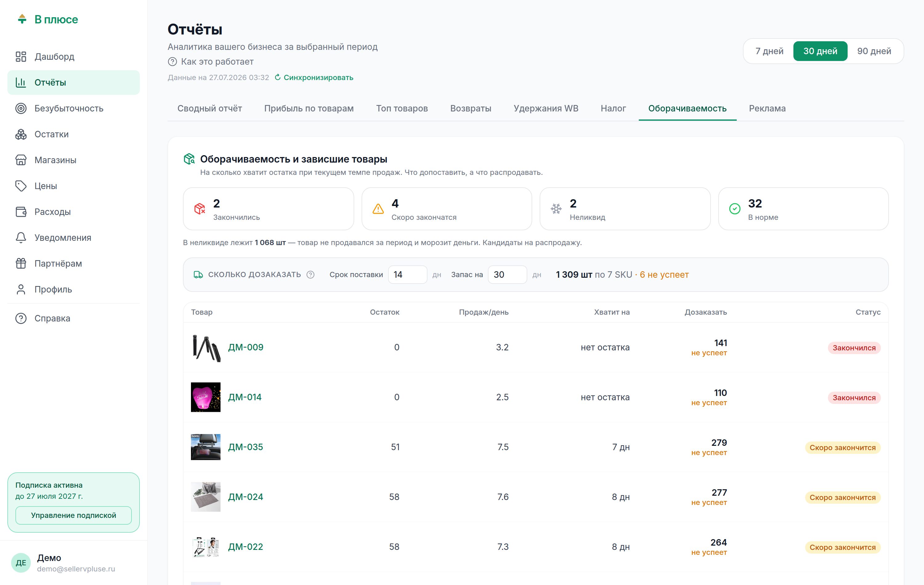Open product link ДМ-014
The image size is (924, 585).
(x=245, y=397)
